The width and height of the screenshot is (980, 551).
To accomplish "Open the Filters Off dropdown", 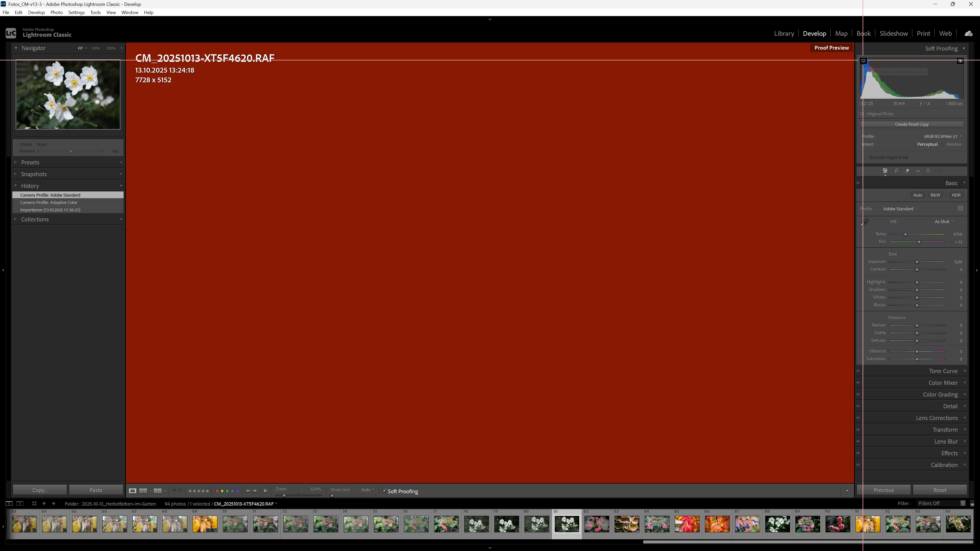I will pyautogui.click(x=941, y=504).
